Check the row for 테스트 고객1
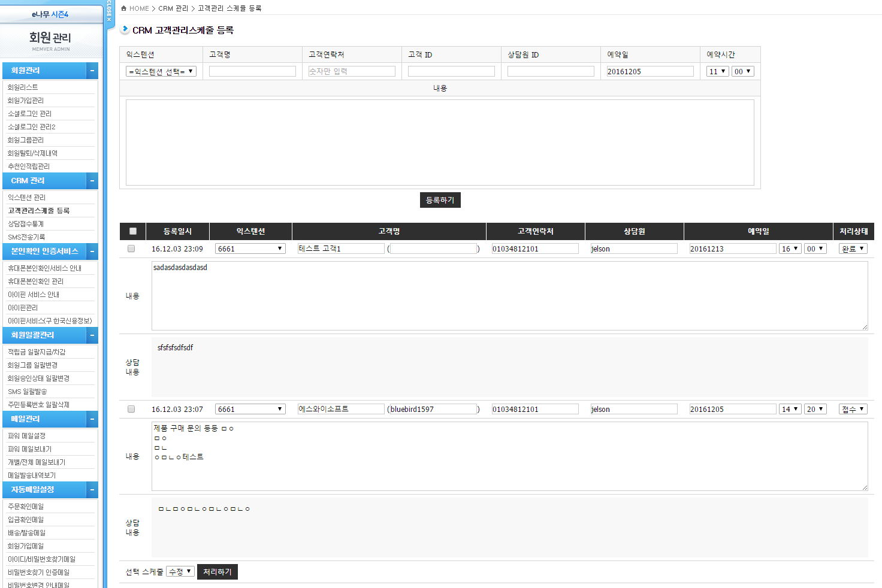This screenshot has height=588, width=882. point(131,248)
